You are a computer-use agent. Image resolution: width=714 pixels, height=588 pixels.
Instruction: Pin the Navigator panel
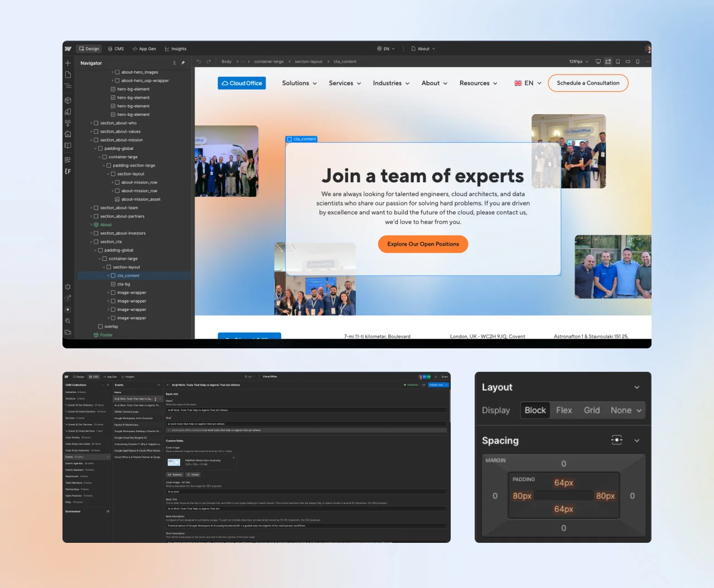pyautogui.click(x=183, y=63)
